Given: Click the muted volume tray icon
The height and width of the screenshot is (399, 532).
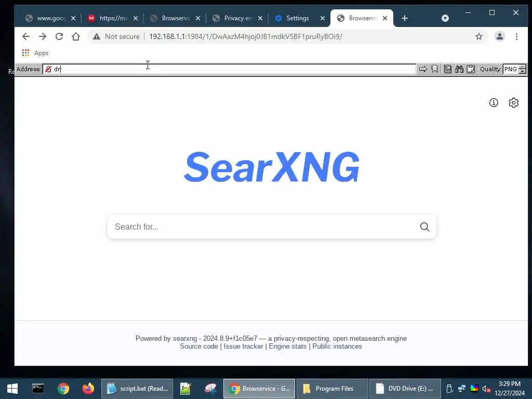Looking at the screenshot, I should tap(486, 389).
